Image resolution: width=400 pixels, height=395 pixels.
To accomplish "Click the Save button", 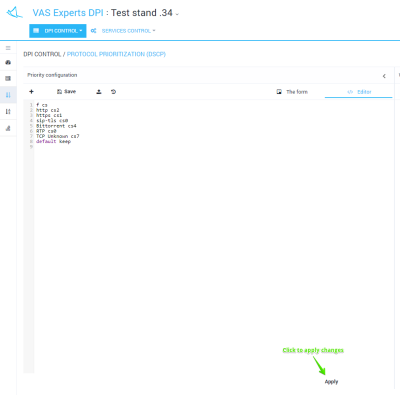I will coord(66,92).
